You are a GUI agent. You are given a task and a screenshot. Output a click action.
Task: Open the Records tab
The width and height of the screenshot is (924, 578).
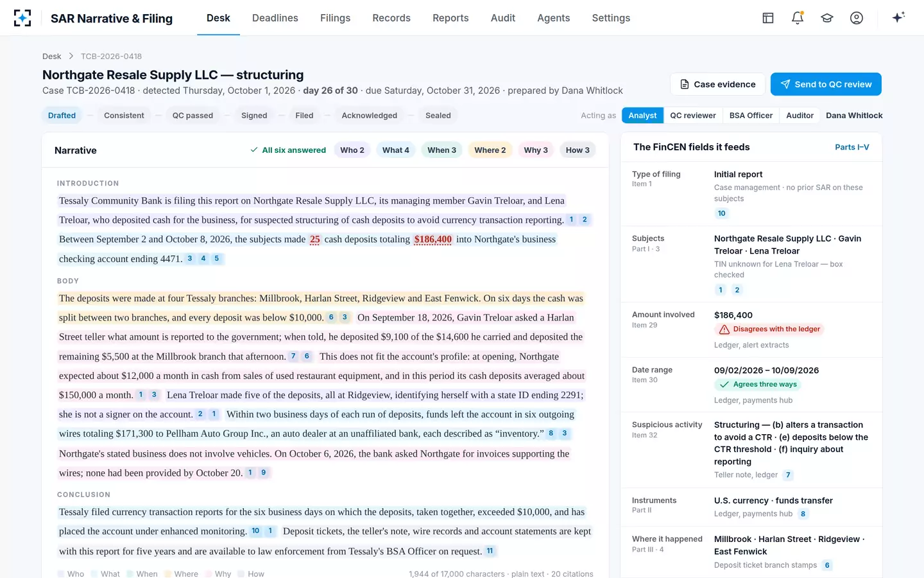click(x=391, y=18)
